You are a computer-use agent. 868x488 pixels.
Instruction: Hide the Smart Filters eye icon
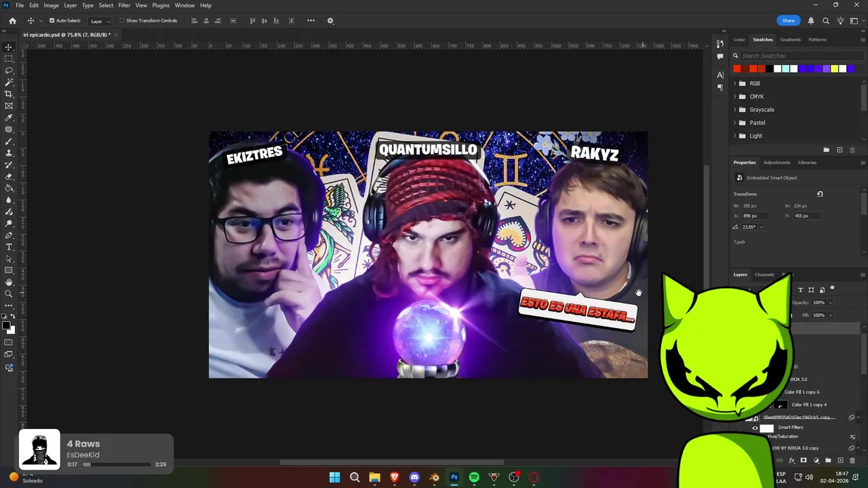click(x=755, y=428)
